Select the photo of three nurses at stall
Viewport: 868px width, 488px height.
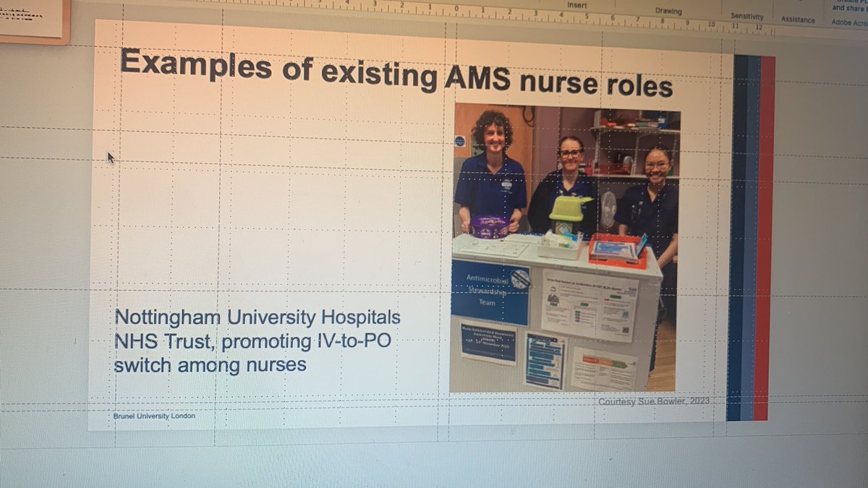tap(566, 247)
